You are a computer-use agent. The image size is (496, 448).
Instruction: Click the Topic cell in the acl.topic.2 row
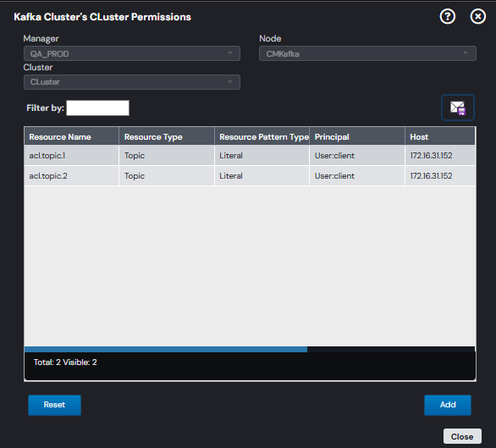tap(167, 175)
